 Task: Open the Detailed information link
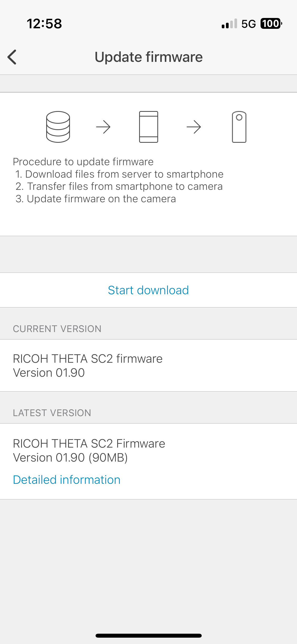[x=67, y=480]
